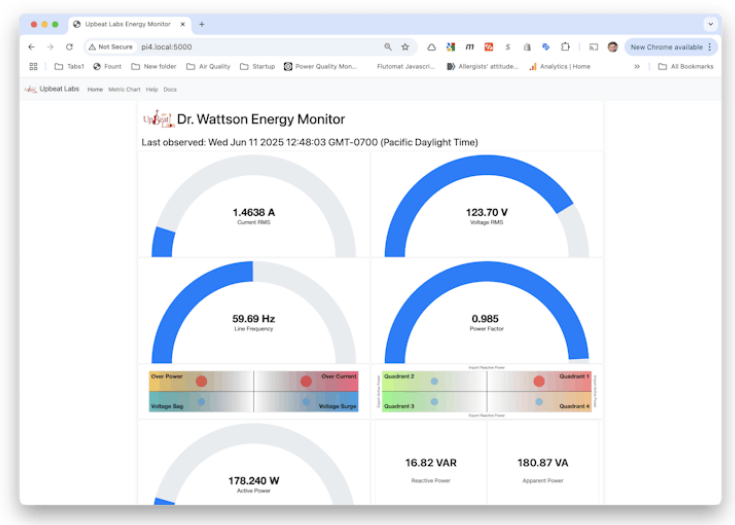Open the Air Quality bookmark folder

pyautogui.click(x=208, y=67)
